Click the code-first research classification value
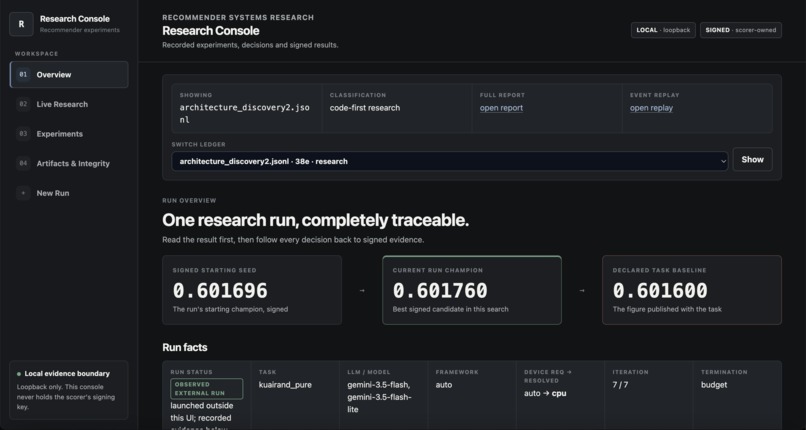 coord(365,108)
